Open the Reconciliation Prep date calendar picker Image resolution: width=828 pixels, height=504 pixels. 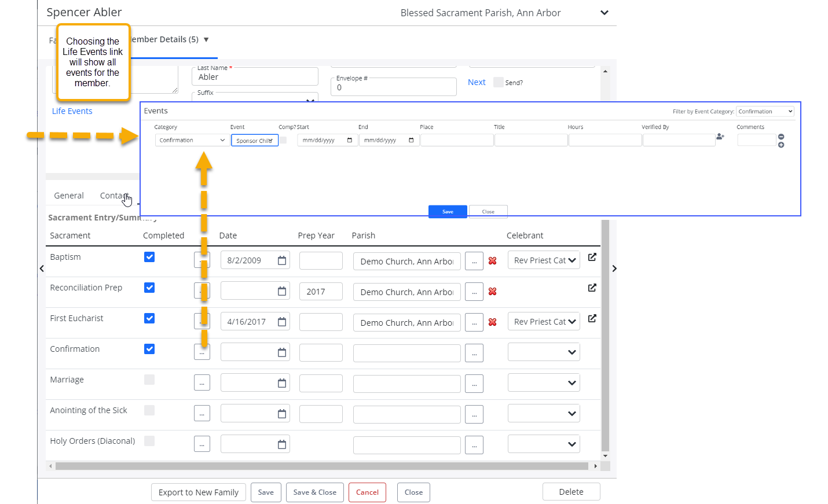282,292
